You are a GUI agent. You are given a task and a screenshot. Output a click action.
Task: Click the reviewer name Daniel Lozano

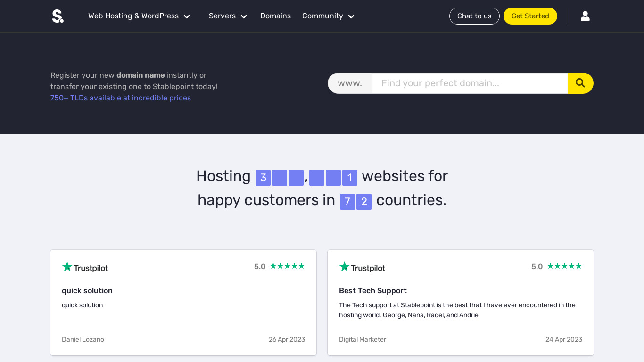pos(83,339)
